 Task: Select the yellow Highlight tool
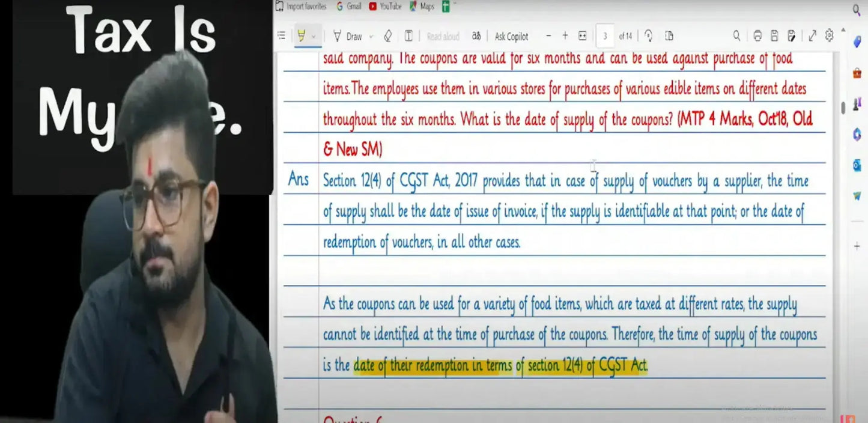click(x=301, y=36)
